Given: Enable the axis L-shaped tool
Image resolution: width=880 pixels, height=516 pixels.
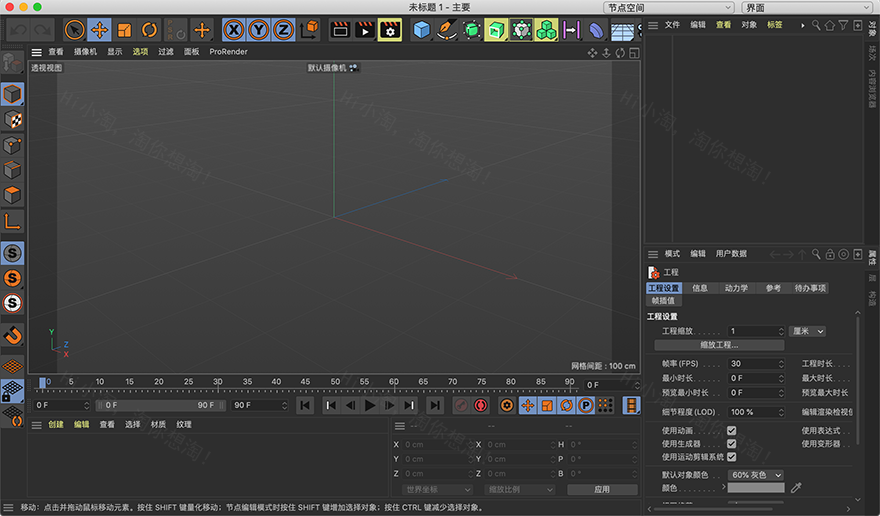Looking at the screenshot, I should click(x=12, y=221).
